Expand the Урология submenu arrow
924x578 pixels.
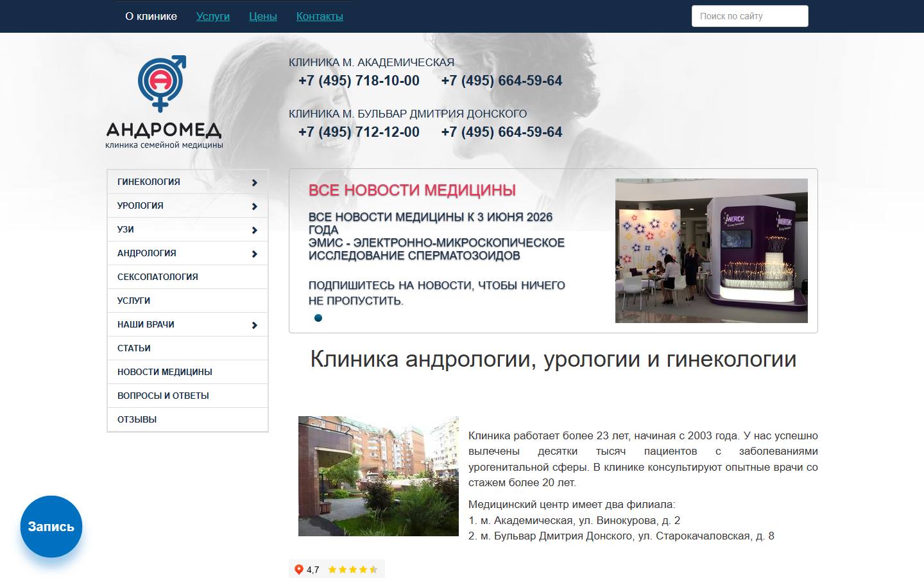[x=255, y=206]
